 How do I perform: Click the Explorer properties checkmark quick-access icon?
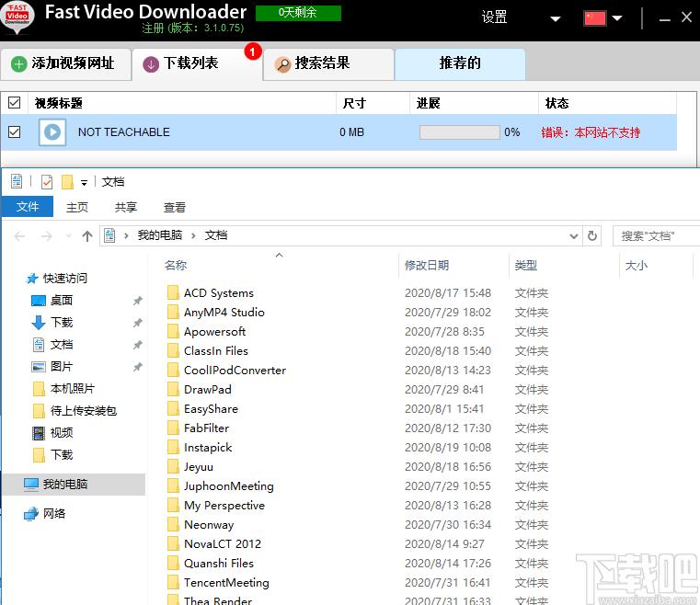tap(46, 181)
